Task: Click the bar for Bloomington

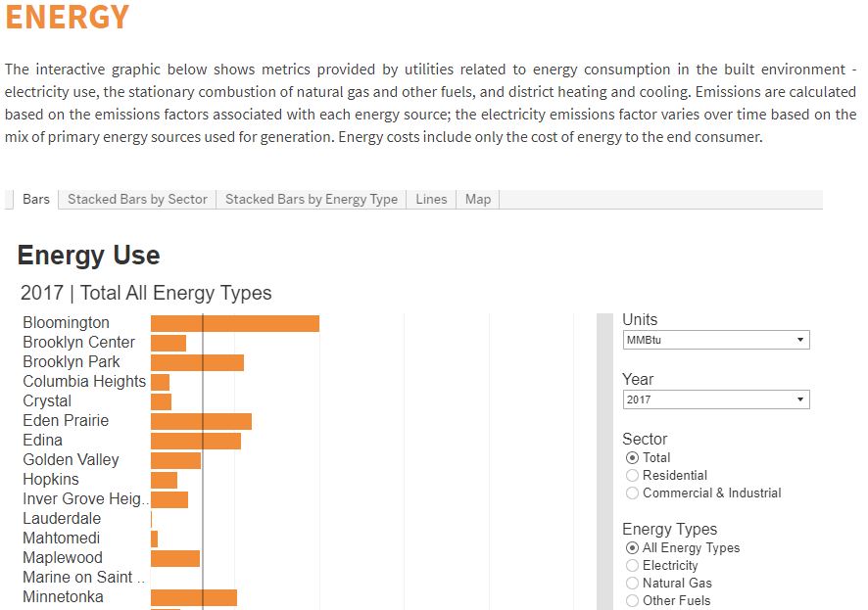Action: (x=235, y=322)
